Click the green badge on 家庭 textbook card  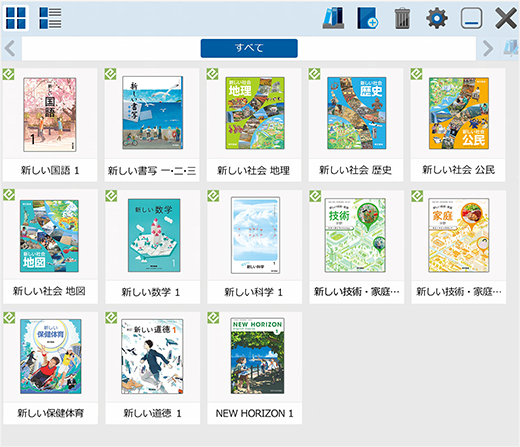pyautogui.click(x=417, y=196)
